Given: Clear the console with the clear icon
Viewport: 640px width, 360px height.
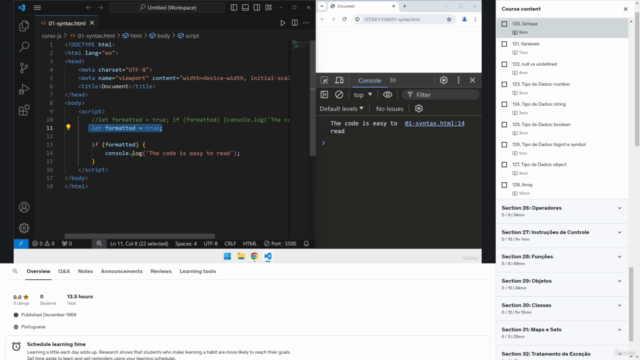Looking at the screenshot, I should coord(339,95).
